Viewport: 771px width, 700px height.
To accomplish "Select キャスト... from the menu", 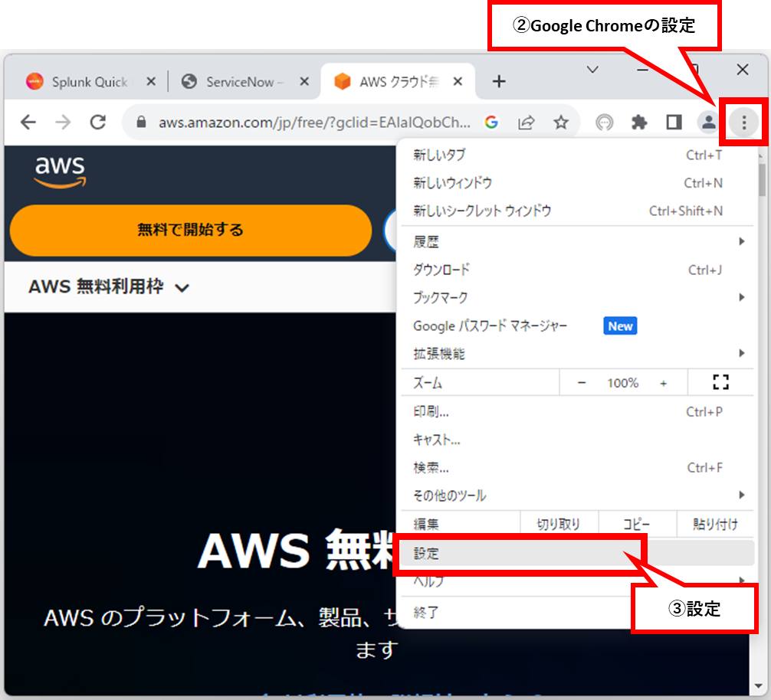I will coord(577,440).
